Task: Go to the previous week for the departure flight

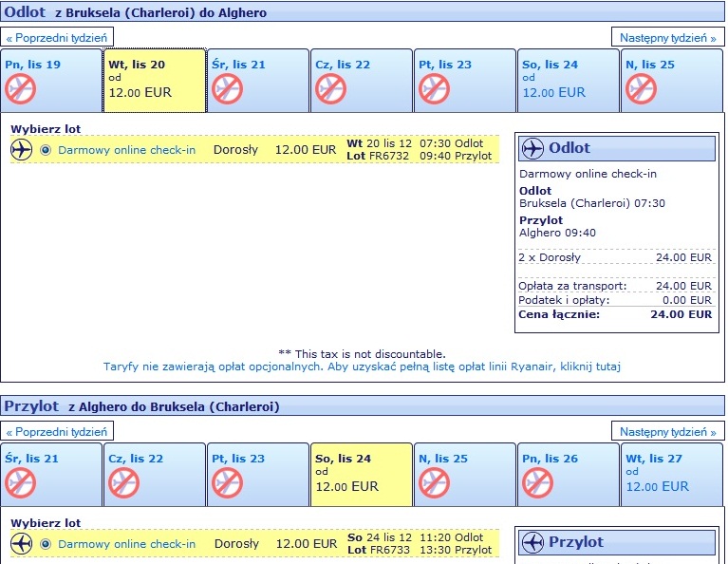Action: pyautogui.click(x=57, y=38)
